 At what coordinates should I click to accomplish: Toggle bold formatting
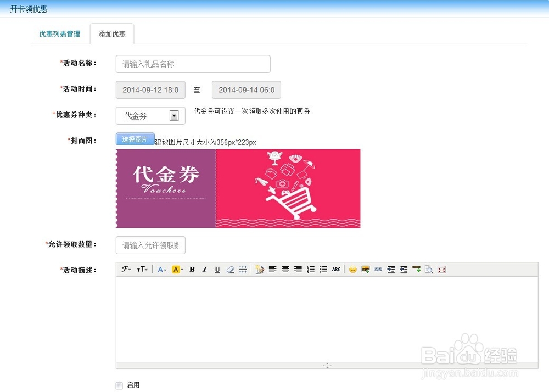coord(192,270)
